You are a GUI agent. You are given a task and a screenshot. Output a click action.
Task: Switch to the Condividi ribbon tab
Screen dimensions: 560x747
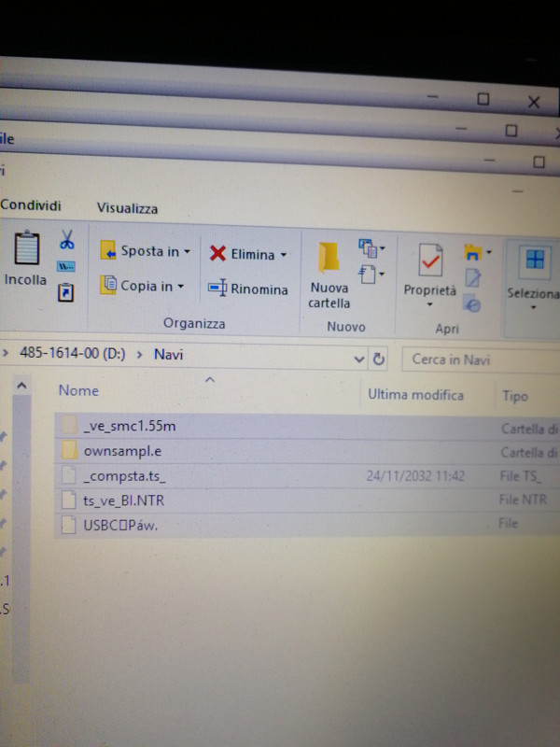(x=31, y=205)
